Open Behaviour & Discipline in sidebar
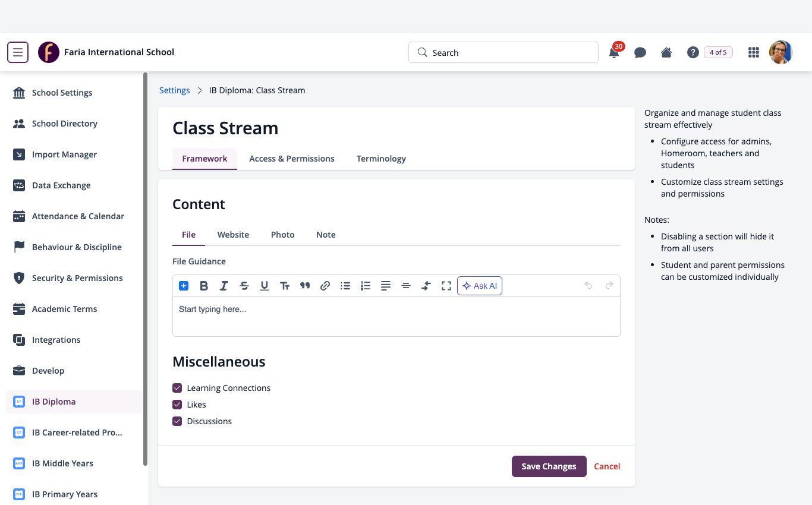The image size is (812, 505). (74, 247)
